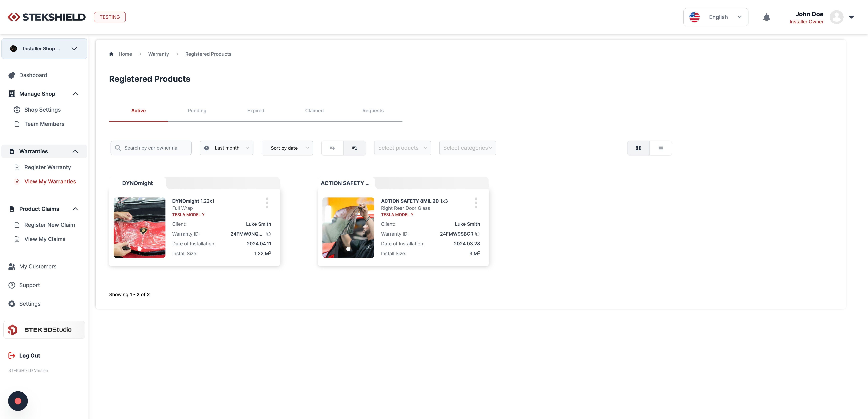Image resolution: width=868 pixels, height=419 pixels.
Task: Sort results in ascending order
Action: coord(332,148)
